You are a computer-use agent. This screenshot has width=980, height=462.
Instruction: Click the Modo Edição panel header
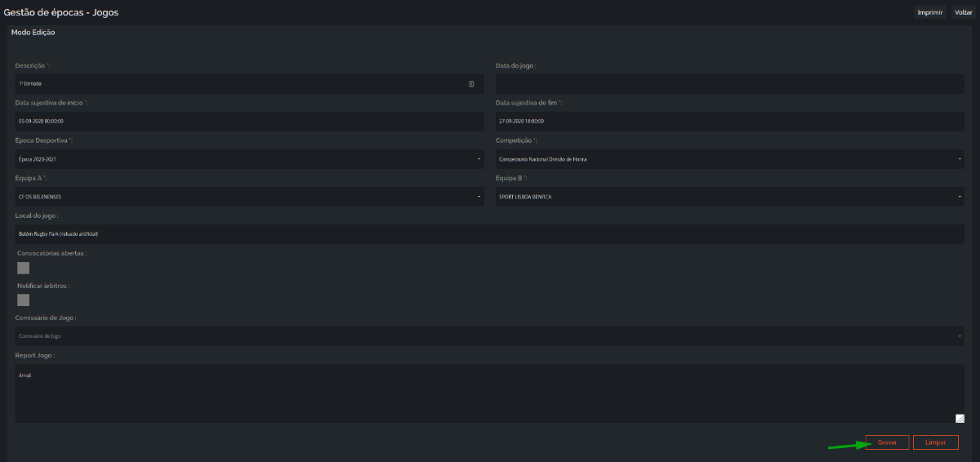(x=33, y=33)
